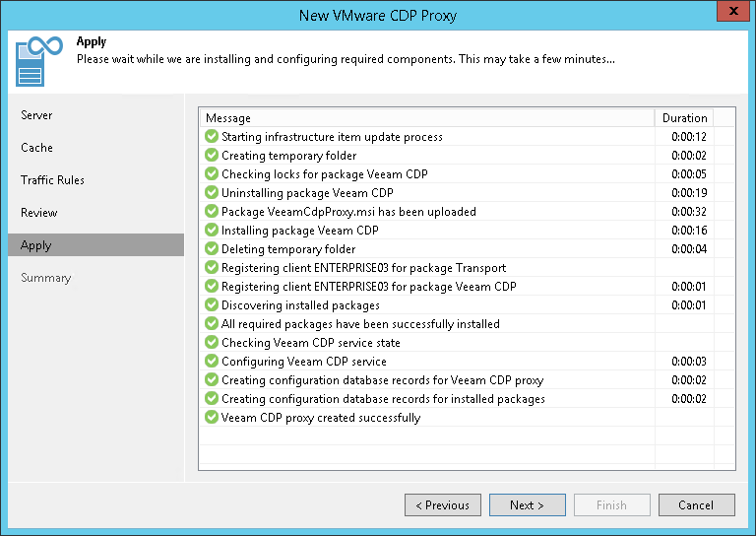Click check icon for Registering client package Transport

pyautogui.click(x=212, y=267)
